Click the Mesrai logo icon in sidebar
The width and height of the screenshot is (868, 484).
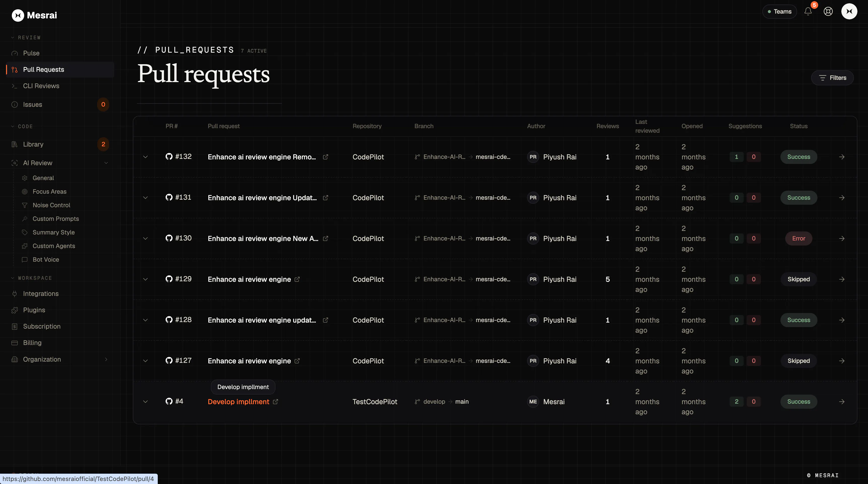[18, 15]
